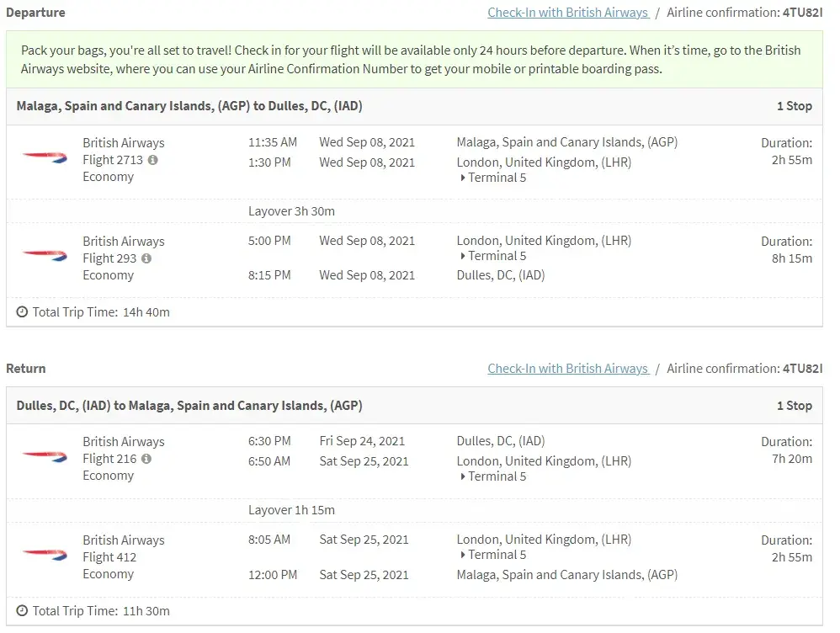840x633 pixels.
Task: Click the Departure airline confirmation code 4TU82I
Action: 802,13
